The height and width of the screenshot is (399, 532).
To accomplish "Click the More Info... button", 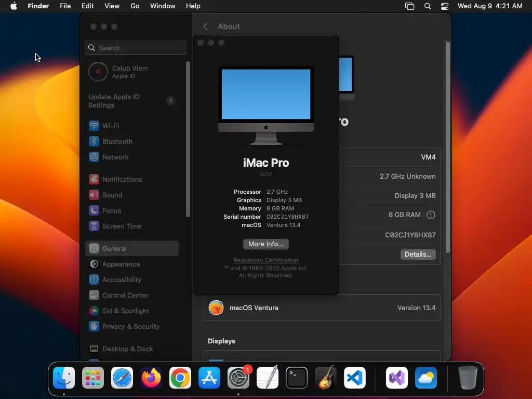I will point(265,244).
